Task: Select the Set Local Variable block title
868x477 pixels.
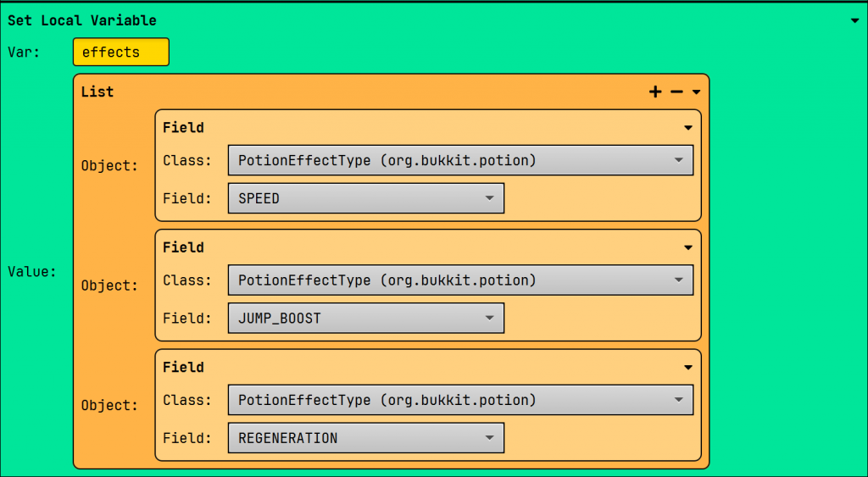Action: (x=81, y=20)
